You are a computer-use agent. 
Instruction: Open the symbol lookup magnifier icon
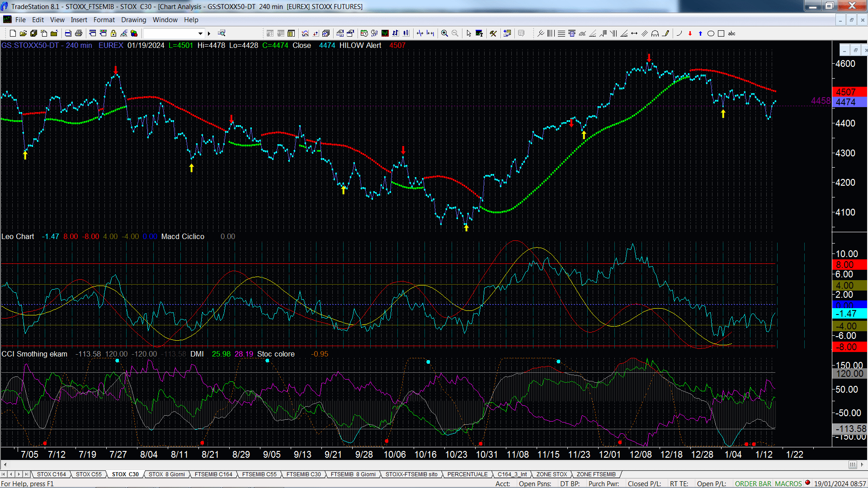pos(222,33)
